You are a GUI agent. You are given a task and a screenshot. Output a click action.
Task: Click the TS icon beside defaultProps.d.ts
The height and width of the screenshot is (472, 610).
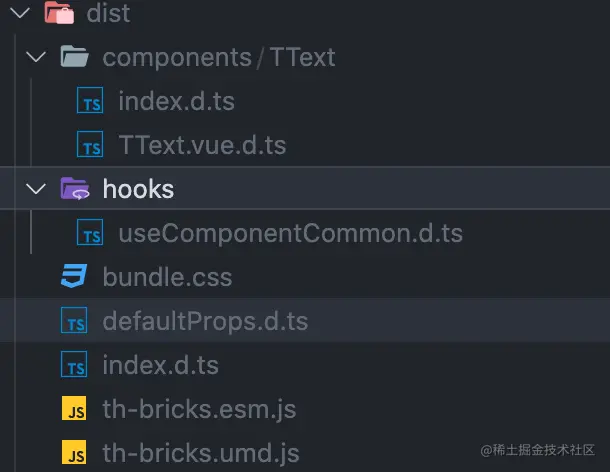click(x=74, y=320)
